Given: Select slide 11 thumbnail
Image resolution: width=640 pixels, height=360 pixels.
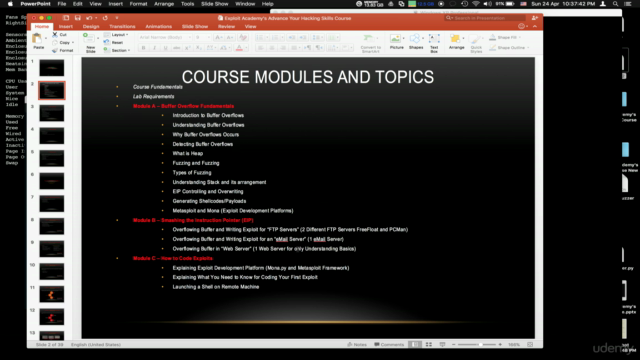Looking at the screenshot, I should tap(51, 294).
